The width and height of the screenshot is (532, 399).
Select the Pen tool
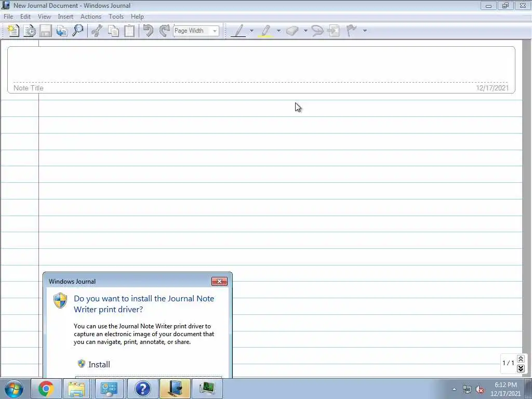pyautogui.click(x=239, y=31)
